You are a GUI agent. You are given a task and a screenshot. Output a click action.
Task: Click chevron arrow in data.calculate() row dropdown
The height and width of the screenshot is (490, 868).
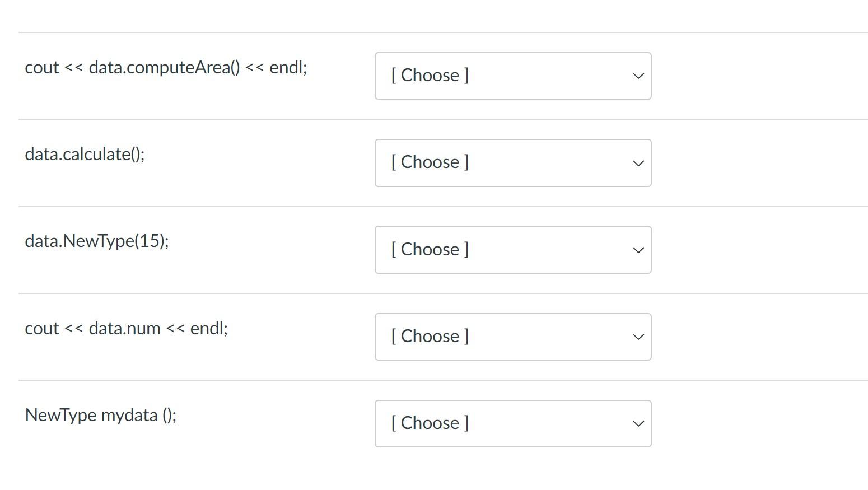(638, 163)
